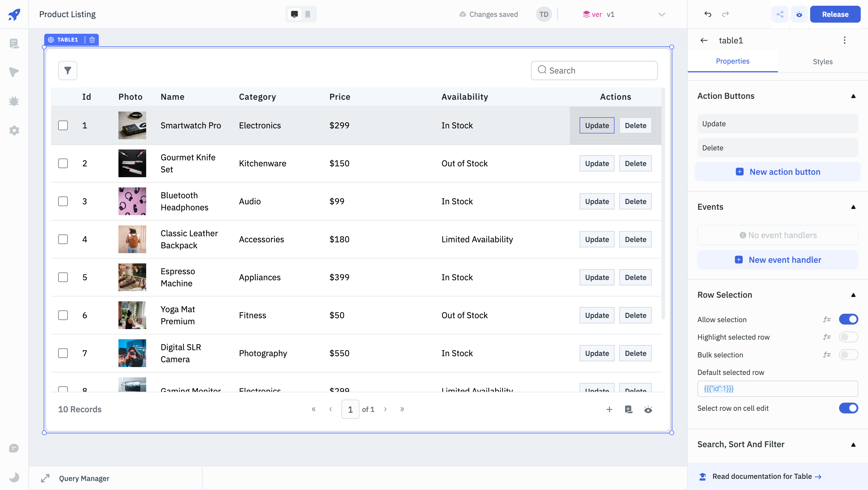Click the filter icon in table toolbar
Image resolution: width=868 pixels, height=490 pixels.
click(67, 70)
